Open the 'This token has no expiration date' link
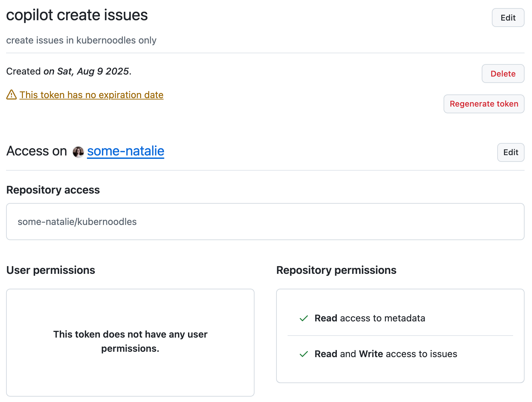The height and width of the screenshot is (402, 532). (91, 95)
